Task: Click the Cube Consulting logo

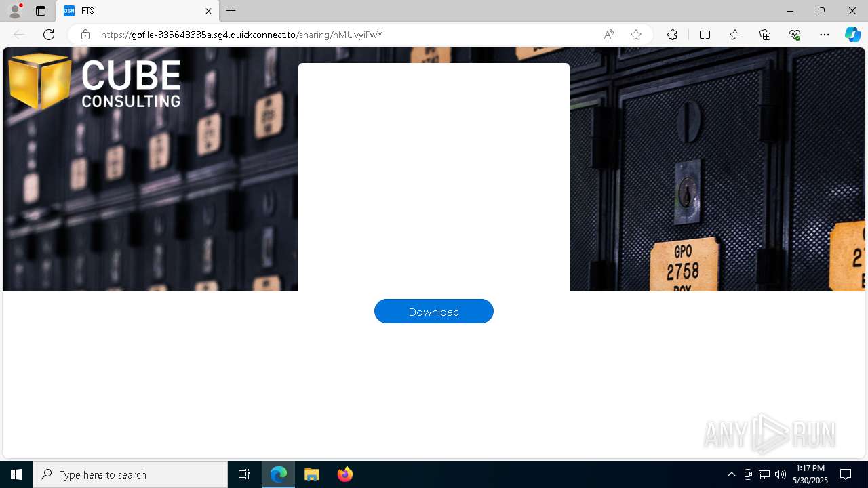Action: click(x=94, y=82)
